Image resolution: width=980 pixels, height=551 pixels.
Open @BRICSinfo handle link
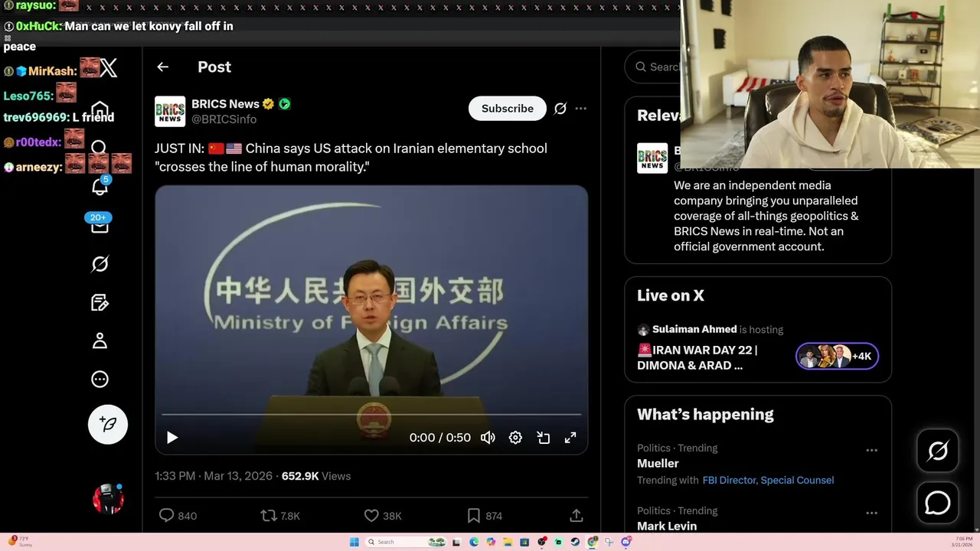point(224,119)
